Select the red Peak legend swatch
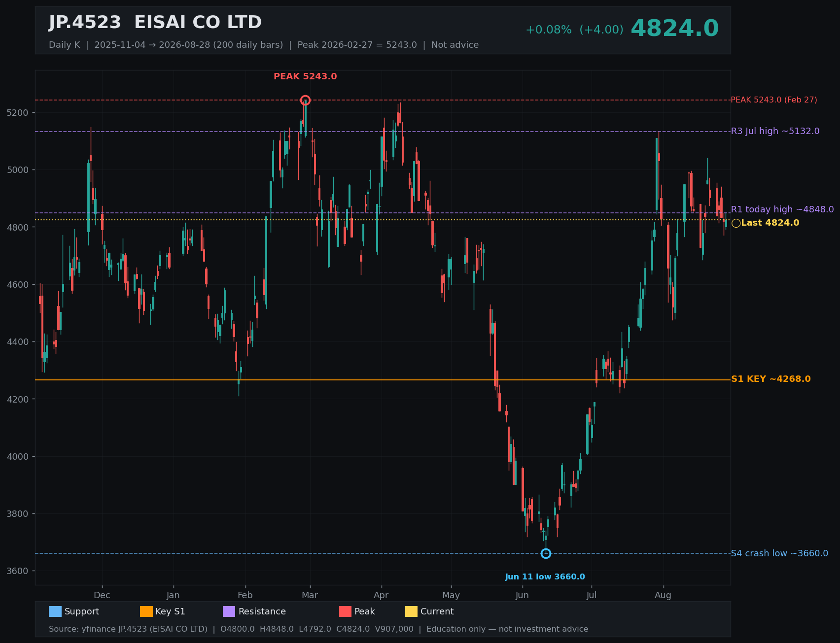This screenshot has width=840, height=643. pyautogui.click(x=345, y=611)
